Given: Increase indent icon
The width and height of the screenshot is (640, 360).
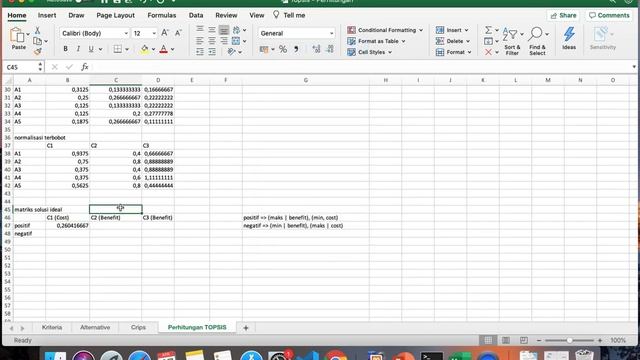Looking at the screenshot, I should tap(212, 52).
